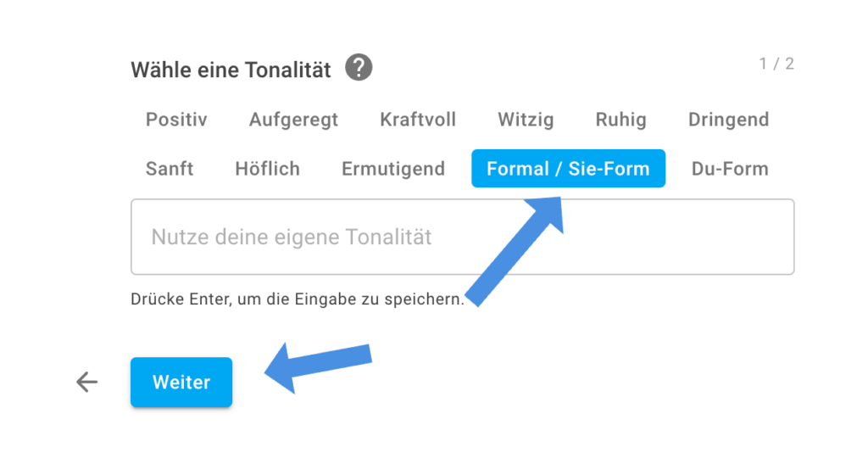Click the 'Drücke Enter' hint text
The height and width of the screenshot is (475, 868).
tap(298, 299)
